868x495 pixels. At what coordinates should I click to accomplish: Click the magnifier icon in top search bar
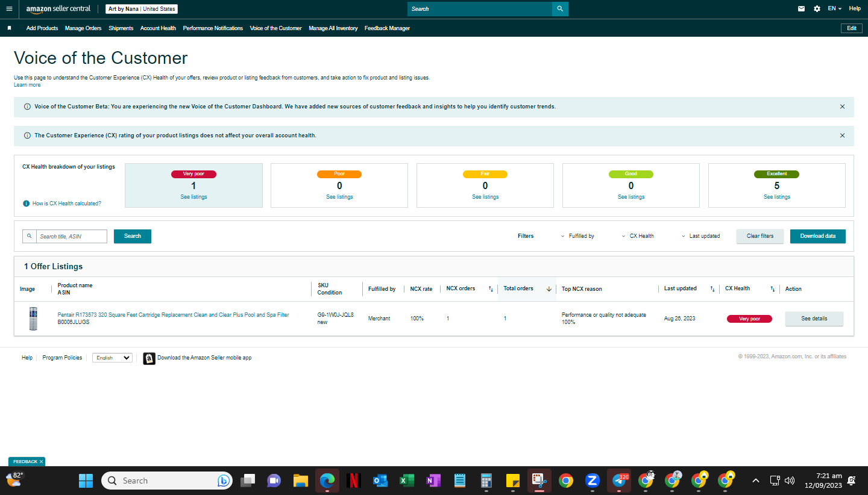coord(560,9)
